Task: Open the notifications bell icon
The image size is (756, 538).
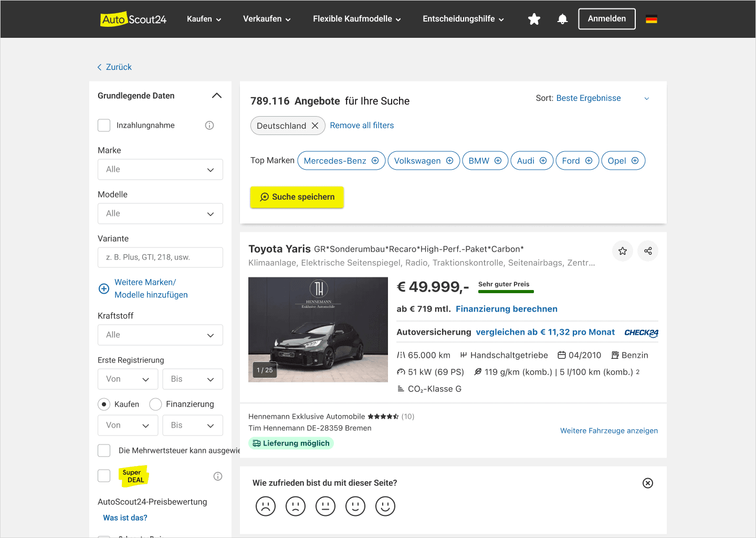Action: tap(562, 18)
